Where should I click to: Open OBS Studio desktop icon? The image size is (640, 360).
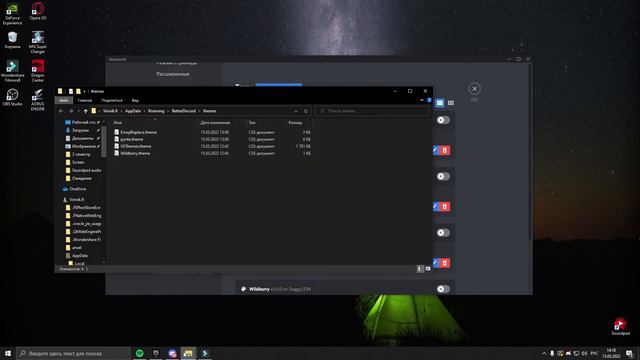12,97
